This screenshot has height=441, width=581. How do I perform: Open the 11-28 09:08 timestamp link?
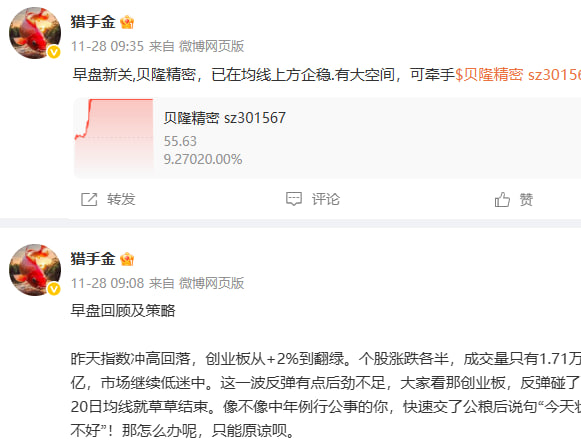[107, 283]
